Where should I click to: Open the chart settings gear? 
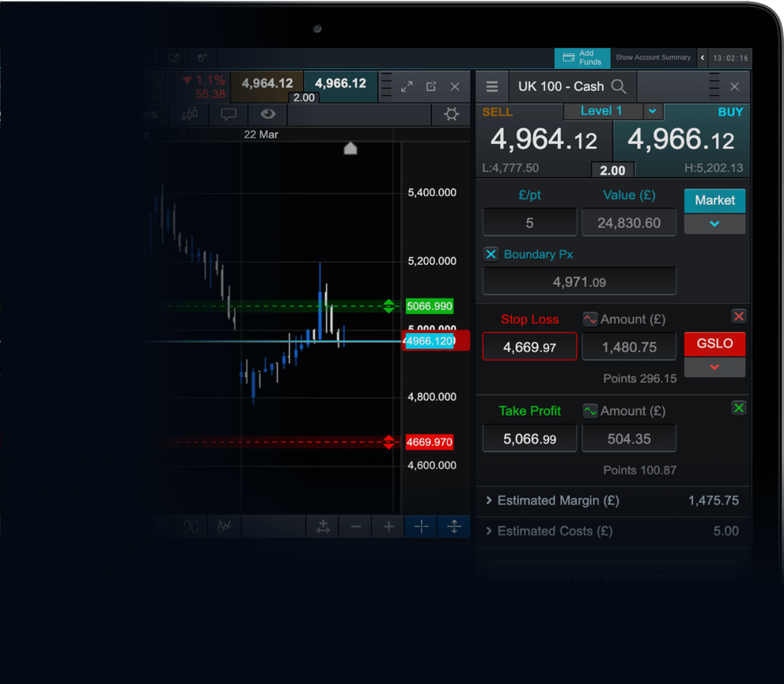coord(451,114)
